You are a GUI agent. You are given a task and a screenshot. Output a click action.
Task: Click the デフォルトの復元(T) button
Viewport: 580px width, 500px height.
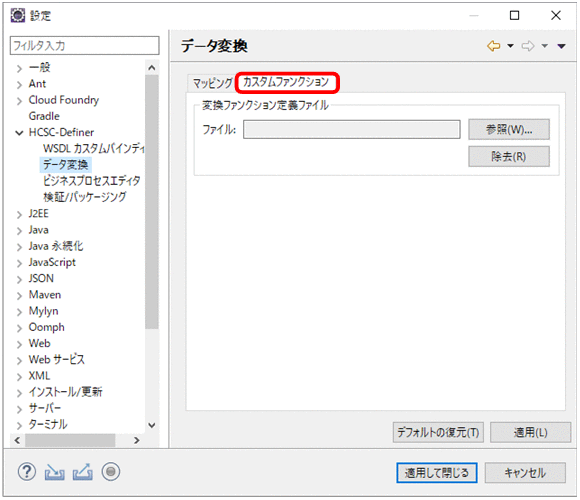[x=438, y=432]
